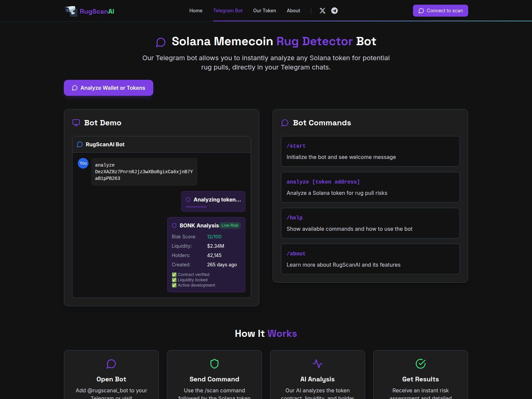Select the /start command card
The image size is (532, 399).
coord(370,151)
